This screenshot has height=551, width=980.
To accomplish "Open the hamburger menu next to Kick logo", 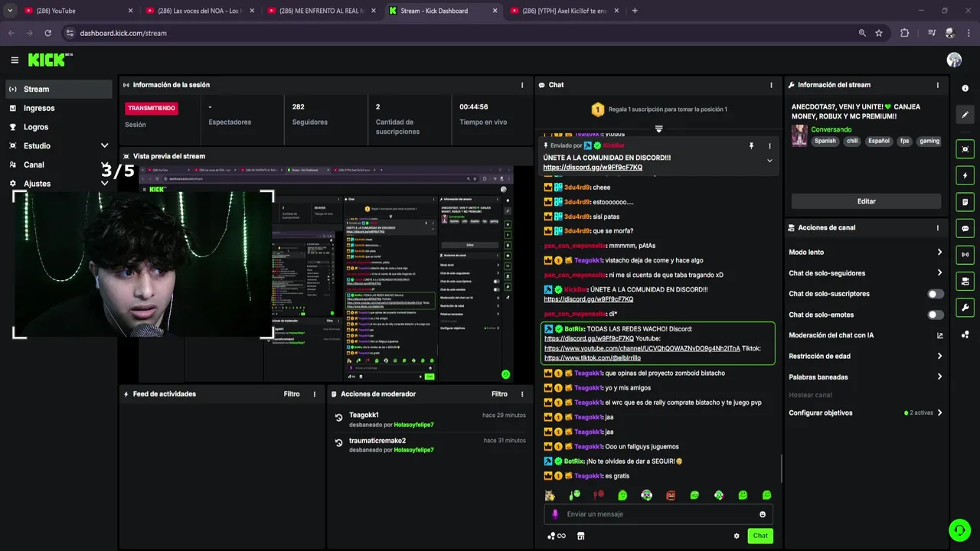I will pos(15,60).
